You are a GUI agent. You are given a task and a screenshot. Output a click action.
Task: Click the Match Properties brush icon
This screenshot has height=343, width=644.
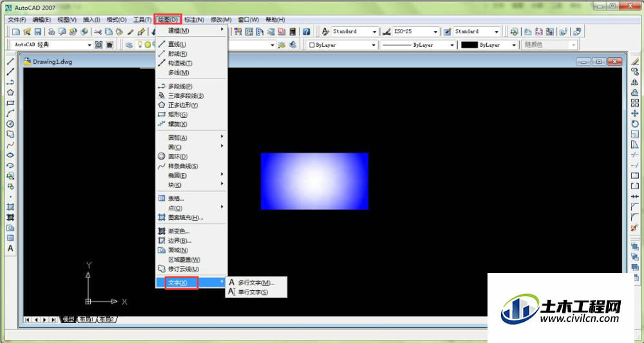pyautogui.click(x=130, y=32)
